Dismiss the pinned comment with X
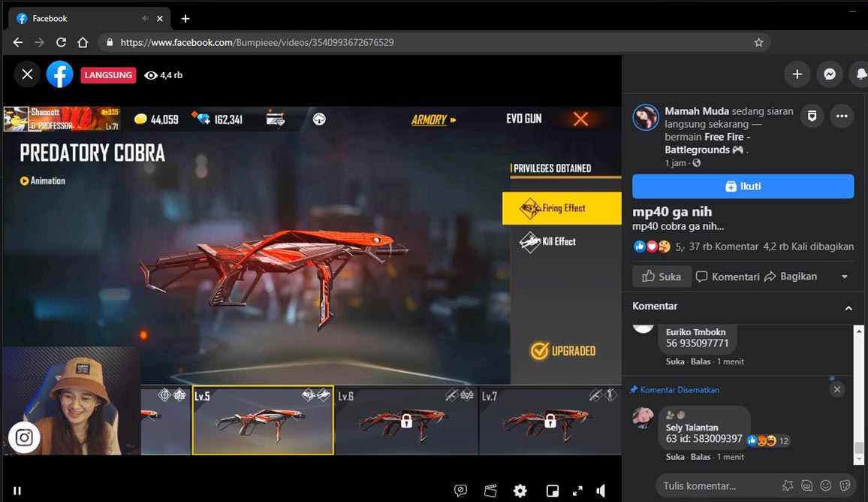Viewport: 868px width, 502px height. (x=837, y=389)
